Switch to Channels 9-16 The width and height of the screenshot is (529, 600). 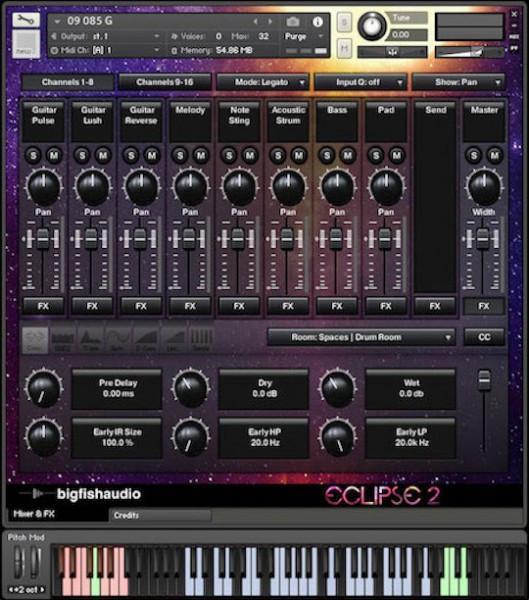(x=165, y=82)
